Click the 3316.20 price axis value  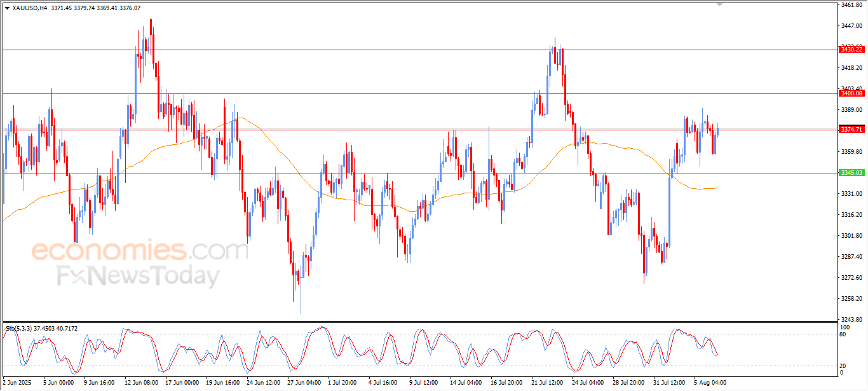(x=851, y=215)
